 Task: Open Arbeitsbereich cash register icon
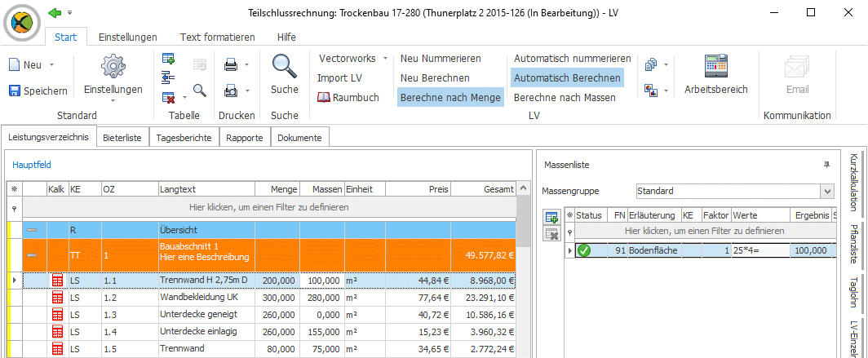point(715,66)
